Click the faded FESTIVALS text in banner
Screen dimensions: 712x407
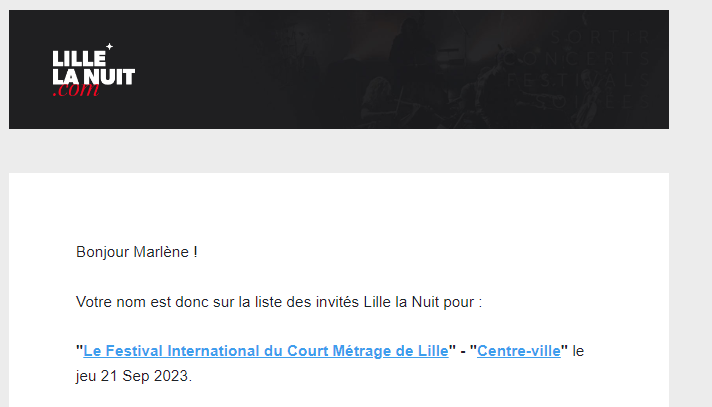click(579, 81)
